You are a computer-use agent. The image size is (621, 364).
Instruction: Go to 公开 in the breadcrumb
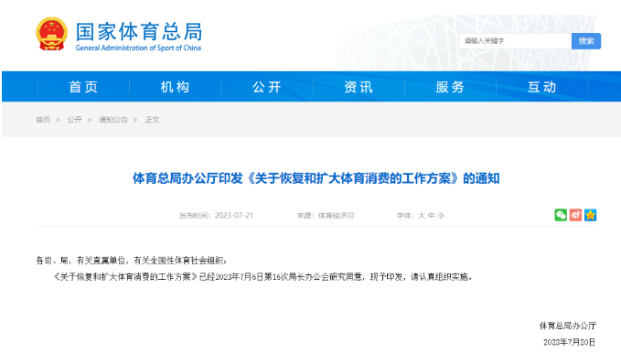click(74, 120)
